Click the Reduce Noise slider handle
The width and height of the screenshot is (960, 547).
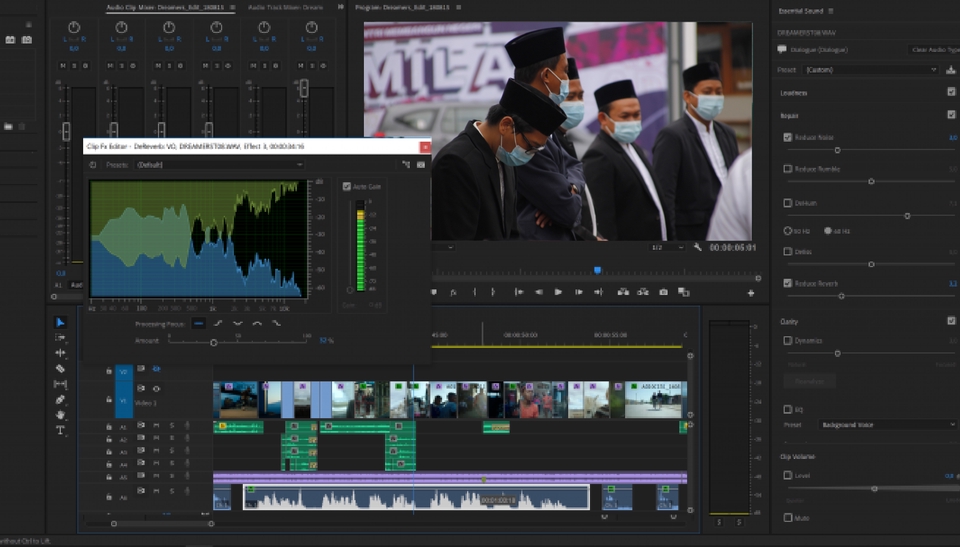tap(838, 150)
